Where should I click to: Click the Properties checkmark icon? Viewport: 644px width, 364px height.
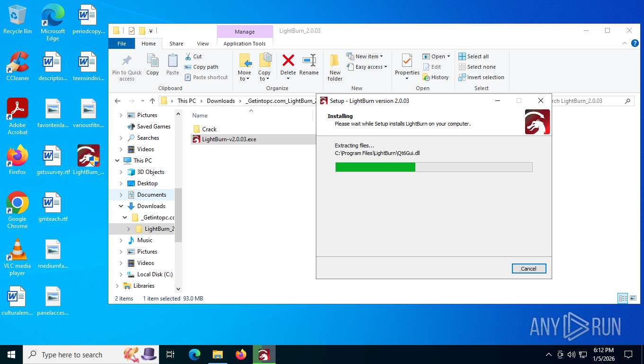click(407, 61)
